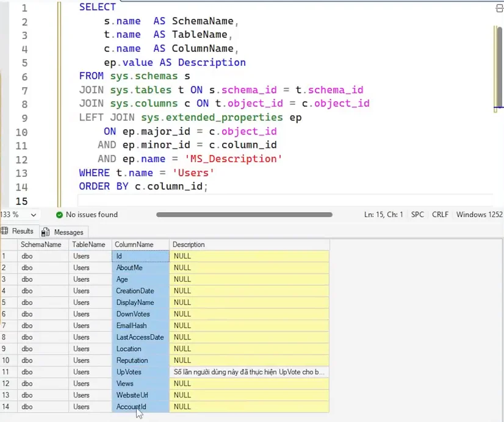Switch to the Results tab
The width and height of the screenshot is (504, 422).
(20, 231)
